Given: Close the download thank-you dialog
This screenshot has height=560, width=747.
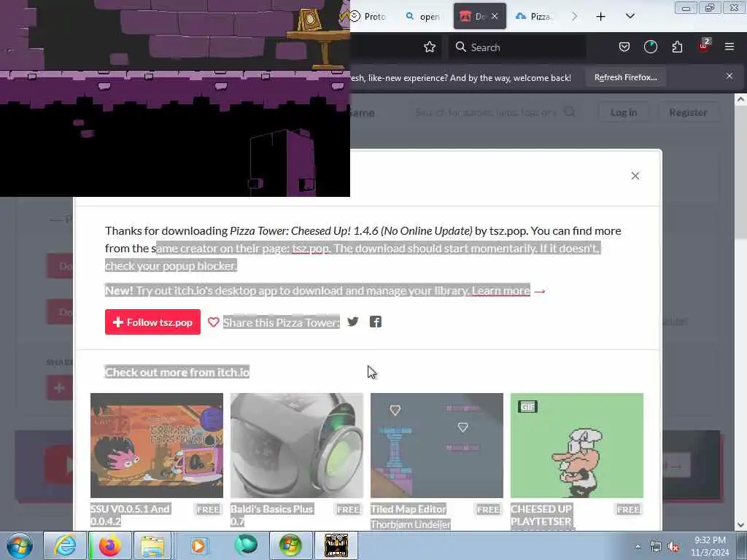Looking at the screenshot, I should (635, 176).
